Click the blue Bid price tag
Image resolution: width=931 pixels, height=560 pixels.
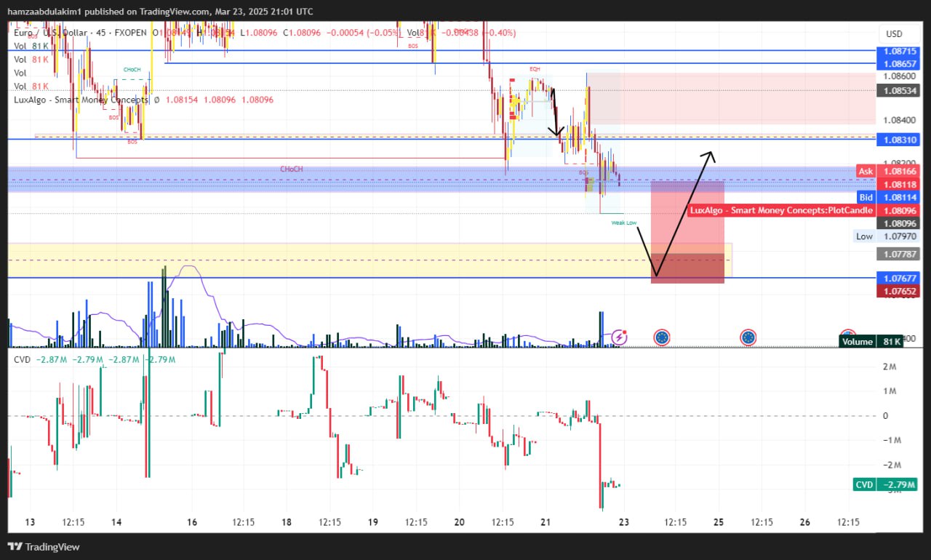click(x=866, y=197)
